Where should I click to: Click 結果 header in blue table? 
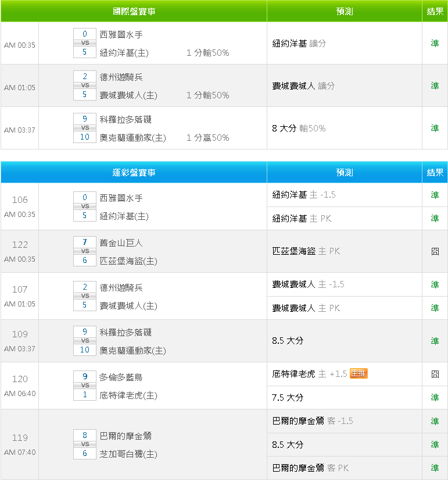click(435, 172)
